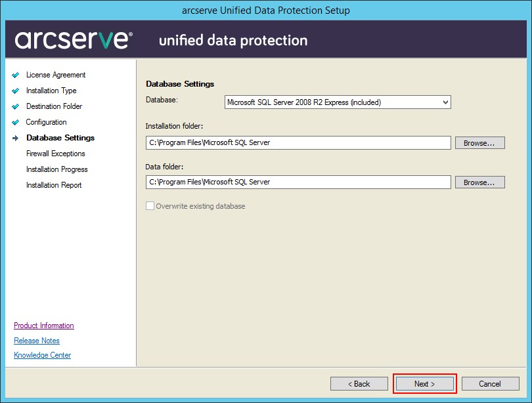Open the Database dropdown list

[x=338, y=102]
